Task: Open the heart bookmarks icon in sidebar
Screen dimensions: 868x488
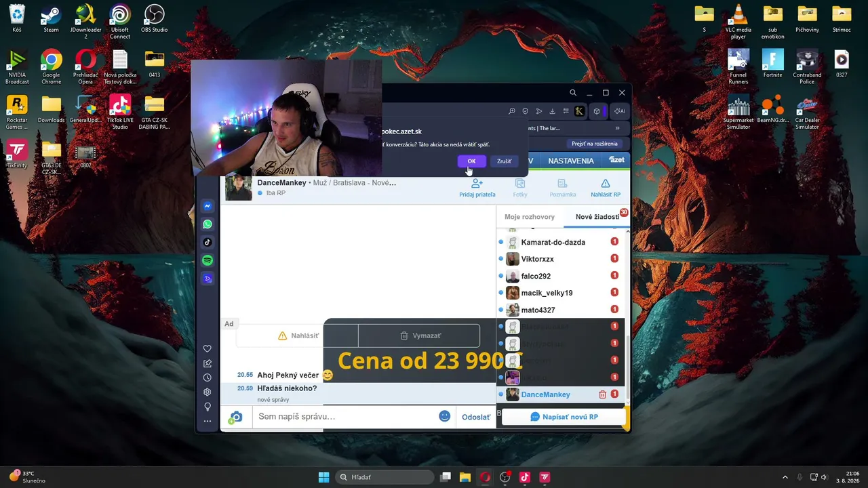Action: tap(208, 349)
